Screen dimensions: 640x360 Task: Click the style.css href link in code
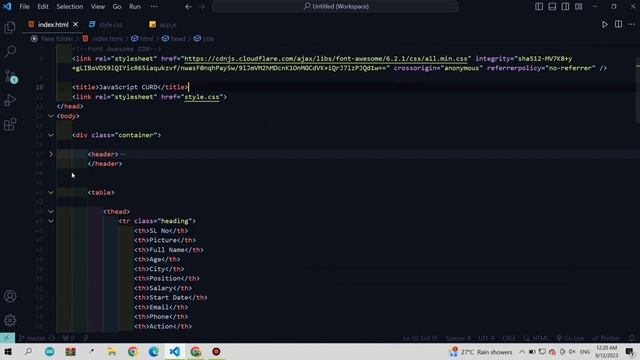pyautogui.click(x=202, y=97)
